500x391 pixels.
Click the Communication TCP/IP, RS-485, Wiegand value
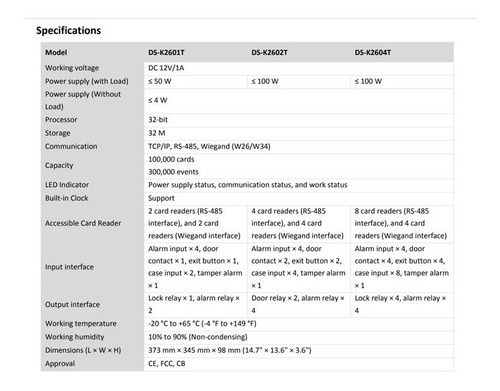[x=209, y=146]
